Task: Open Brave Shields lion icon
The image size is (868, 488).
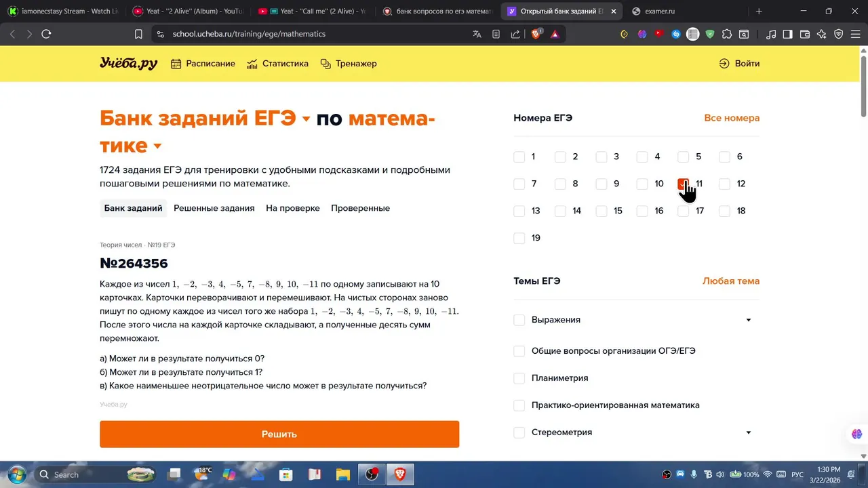Action: coord(536,34)
